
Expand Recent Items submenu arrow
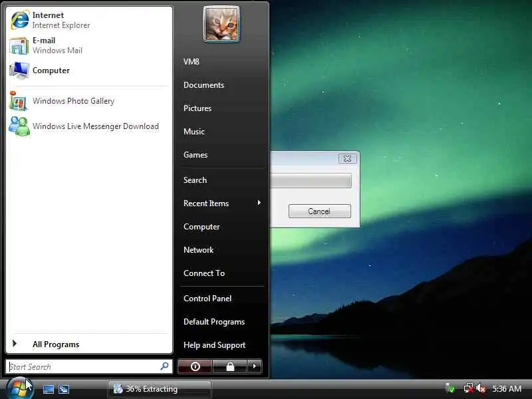point(259,203)
